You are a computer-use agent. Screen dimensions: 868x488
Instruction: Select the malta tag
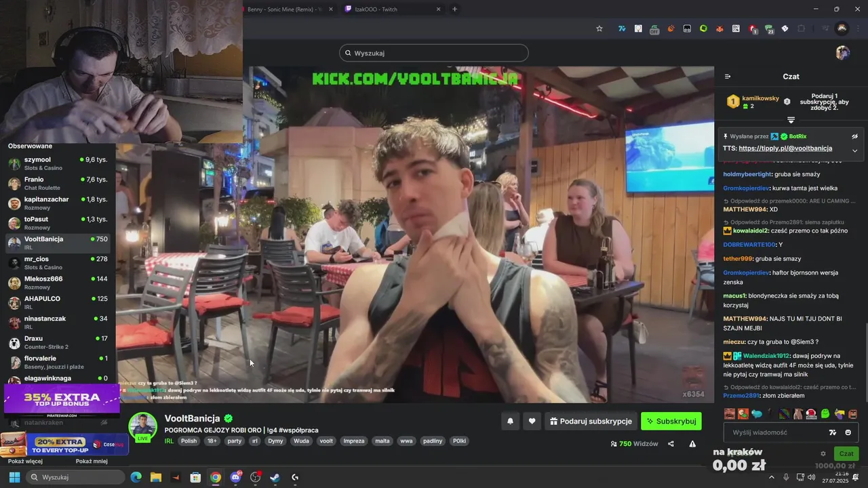pyautogui.click(x=382, y=441)
